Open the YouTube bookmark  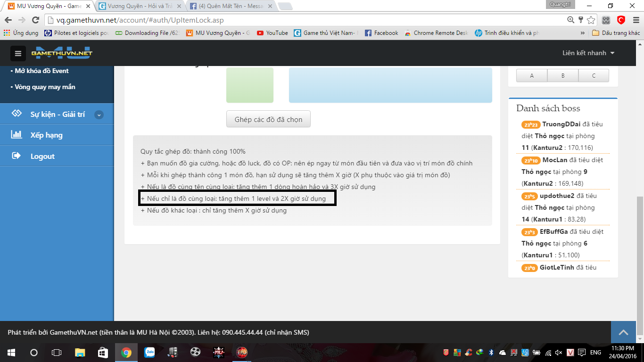click(272, 33)
